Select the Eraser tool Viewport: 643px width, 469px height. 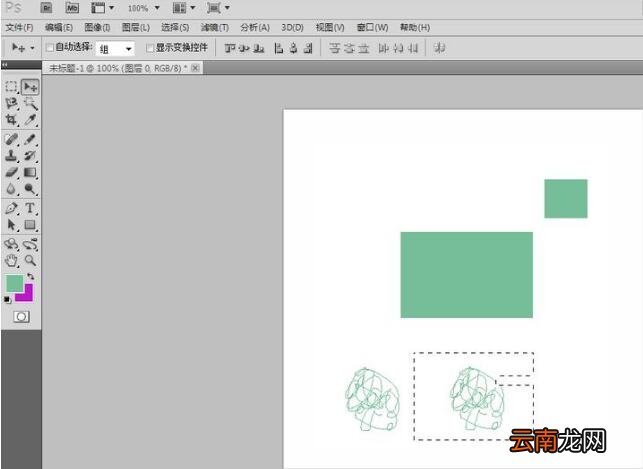tap(11, 172)
